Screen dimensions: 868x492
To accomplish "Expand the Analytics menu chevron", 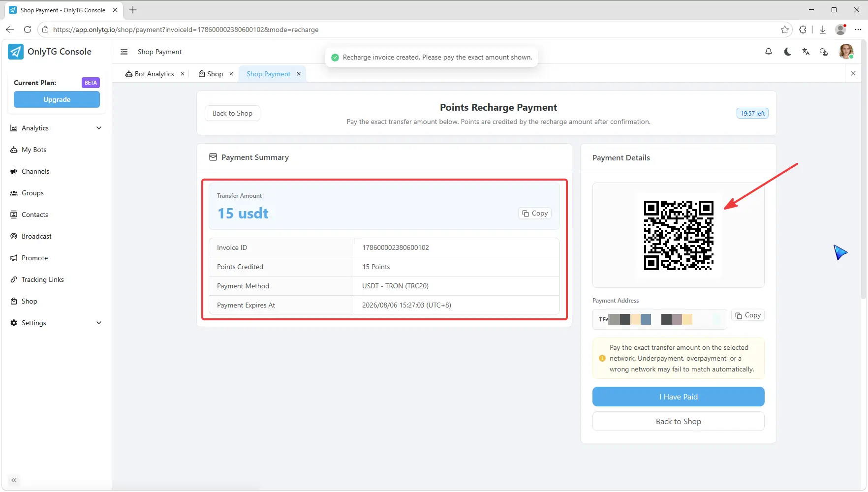I will tap(99, 128).
